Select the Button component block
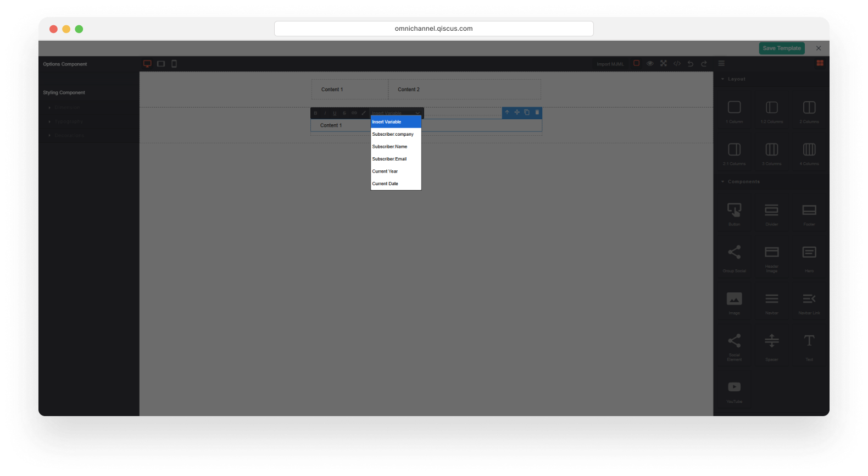This screenshot has height=476, width=868. (x=735, y=213)
